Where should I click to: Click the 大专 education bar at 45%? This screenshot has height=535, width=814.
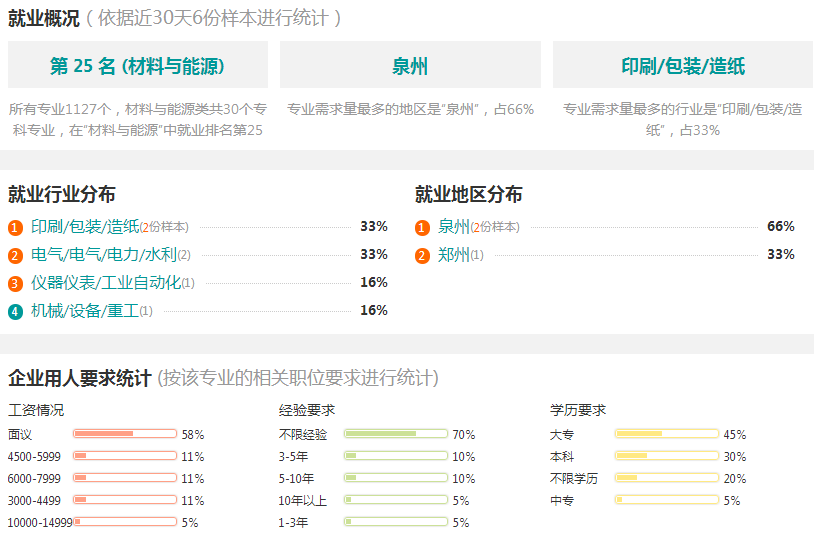[667, 434]
